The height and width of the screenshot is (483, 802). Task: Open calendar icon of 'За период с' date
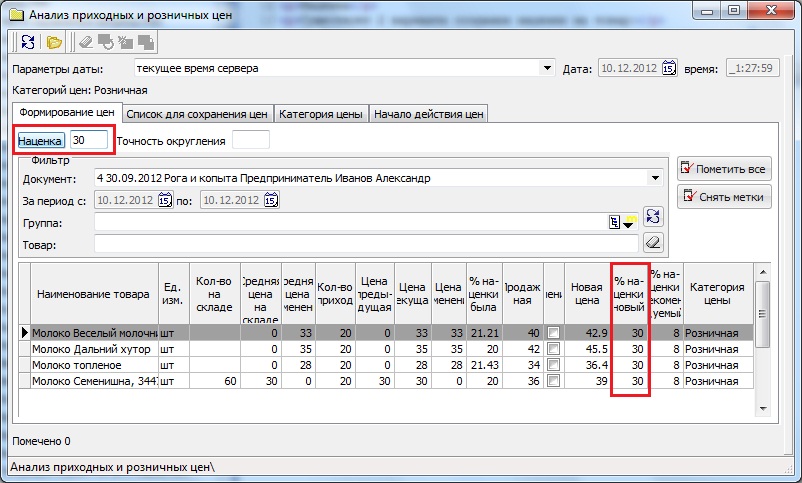point(165,200)
